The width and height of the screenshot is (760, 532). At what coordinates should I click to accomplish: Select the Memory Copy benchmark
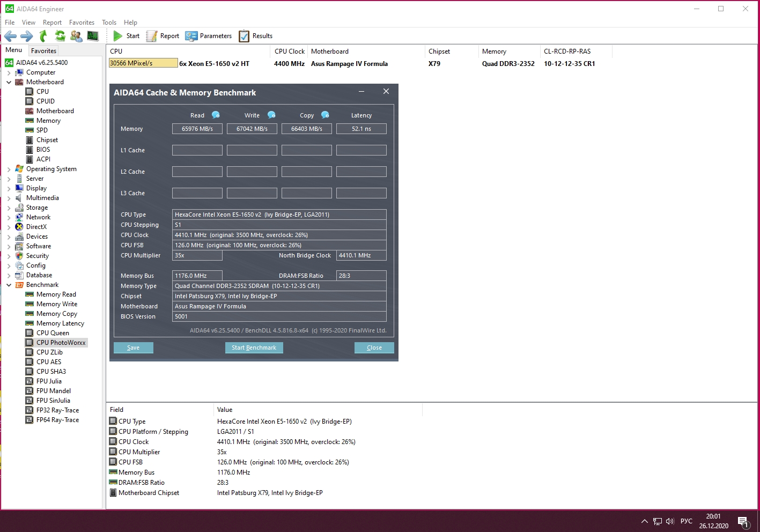coord(57,314)
